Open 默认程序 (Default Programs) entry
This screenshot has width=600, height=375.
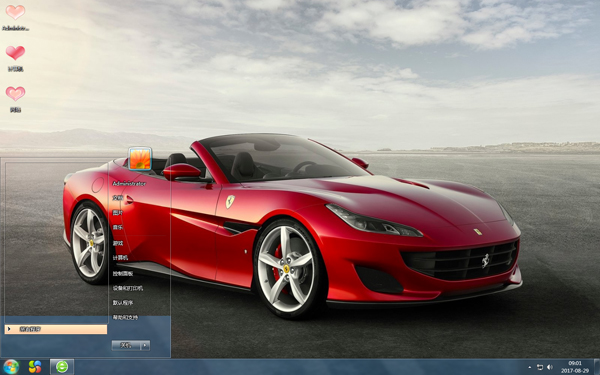click(x=123, y=303)
